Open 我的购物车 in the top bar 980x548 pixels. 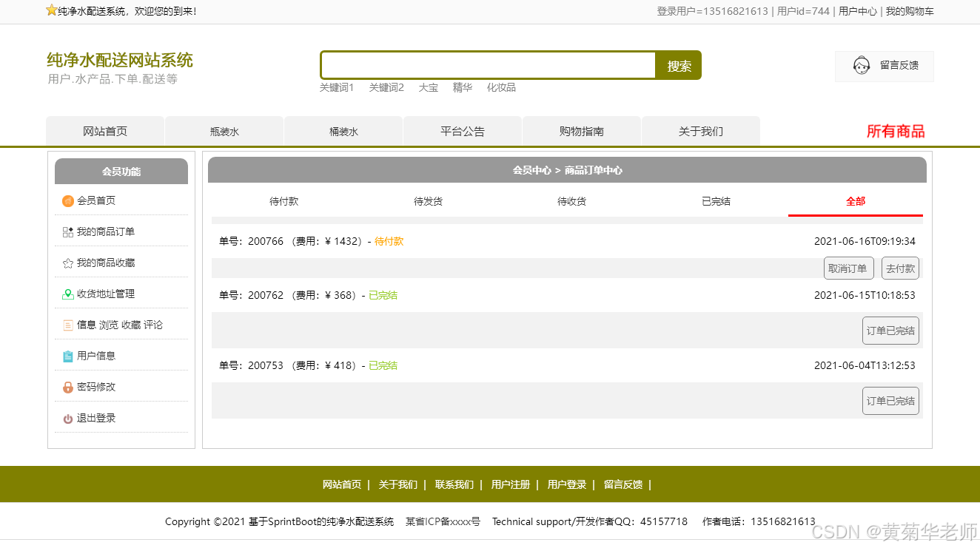point(909,11)
